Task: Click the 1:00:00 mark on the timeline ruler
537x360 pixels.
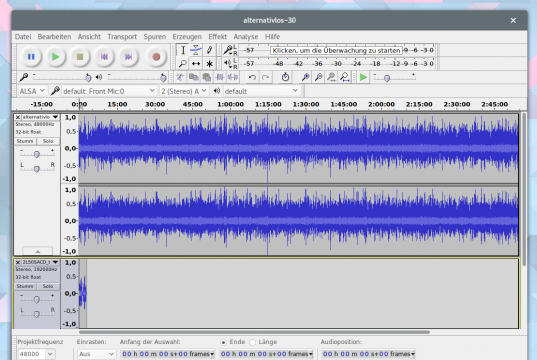Action: (230, 104)
